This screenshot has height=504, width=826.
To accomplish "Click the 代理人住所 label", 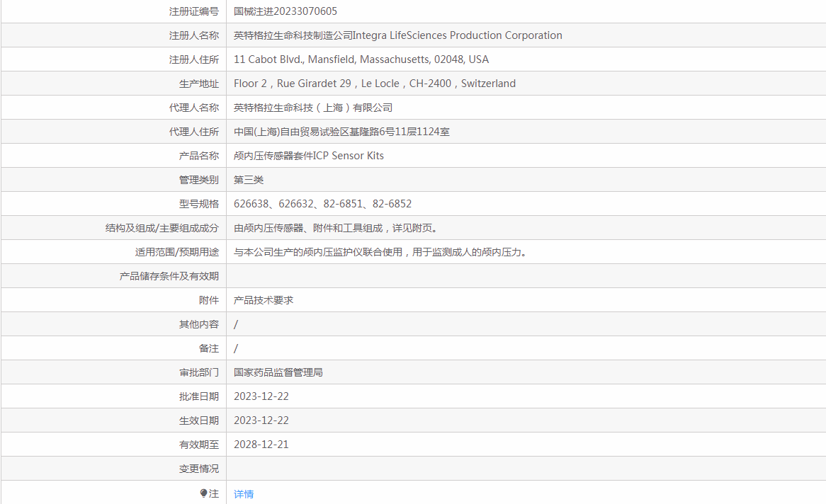I will click(x=194, y=132).
